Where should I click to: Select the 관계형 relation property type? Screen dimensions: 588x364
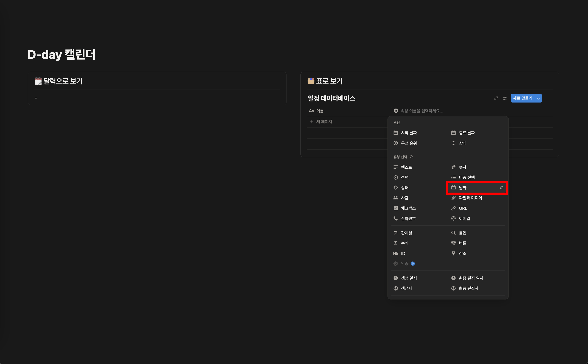coord(406,233)
